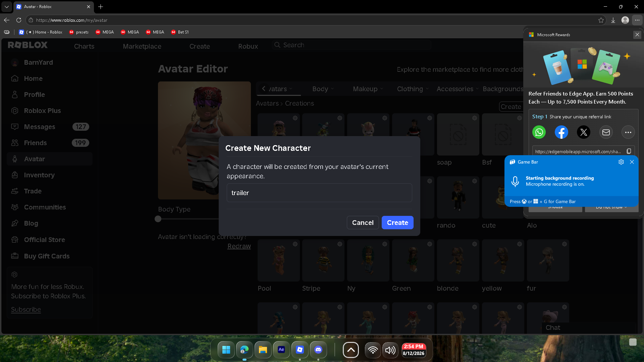Open the taskbar clock and date

pos(414,350)
